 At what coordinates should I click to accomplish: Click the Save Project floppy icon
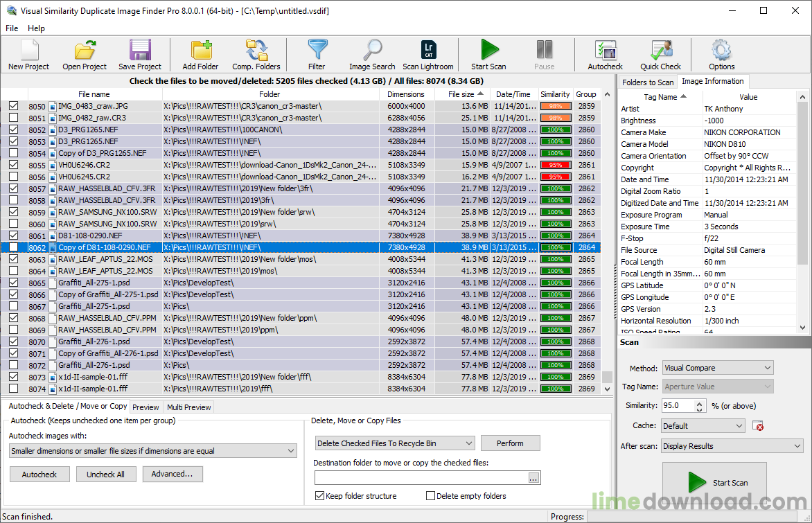(140, 51)
